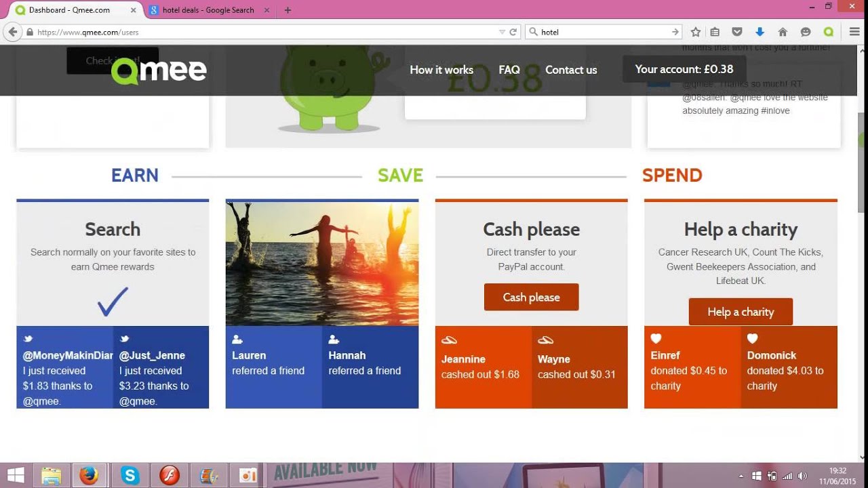Reload the current page
The image size is (868, 488).
click(513, 32)
